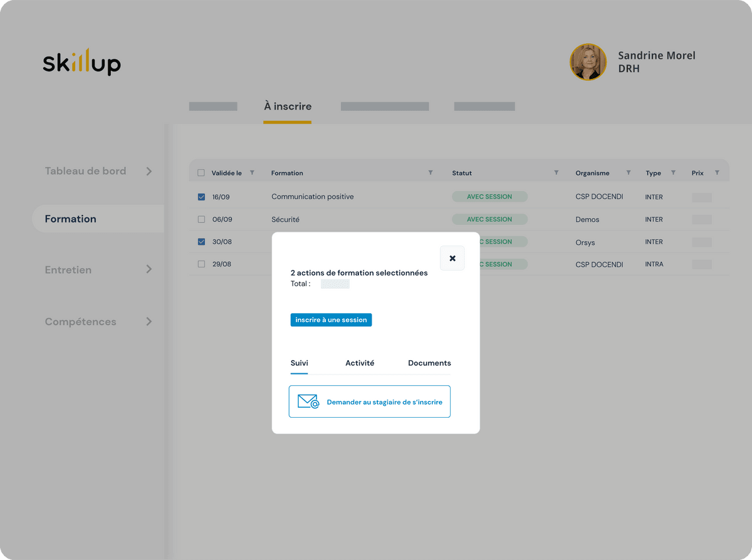Open the Organisme column filter icon
The image size is (752, 560).
[x=629, y=173]
